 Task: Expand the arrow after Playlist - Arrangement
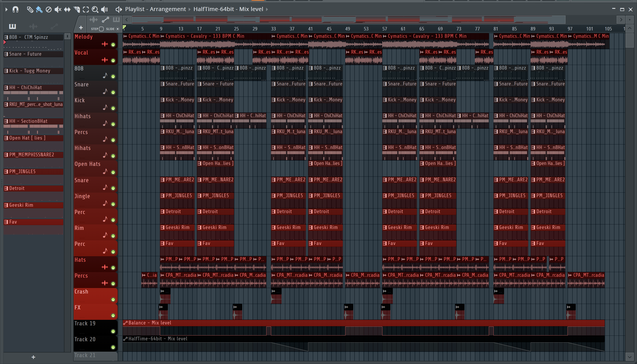click(190, 9)
